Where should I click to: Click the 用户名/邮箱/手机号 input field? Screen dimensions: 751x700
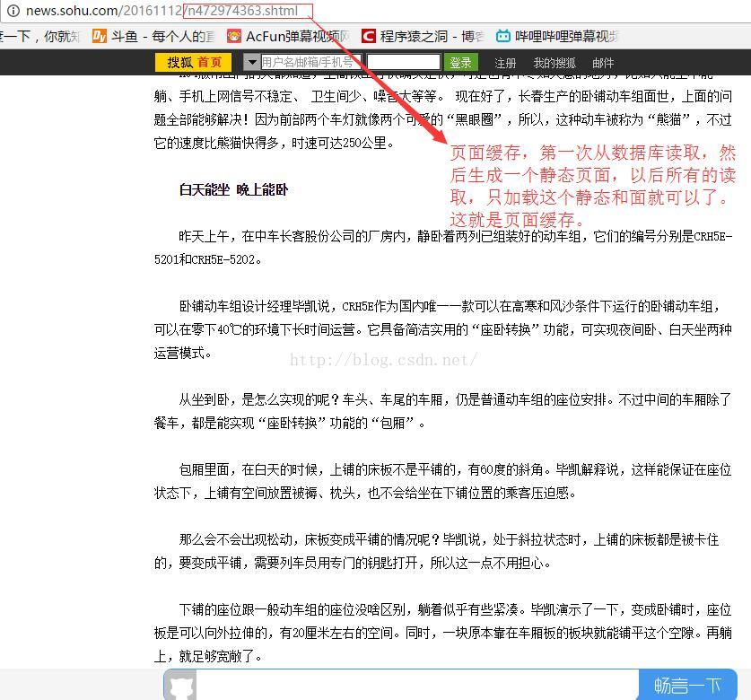point(310,62)
